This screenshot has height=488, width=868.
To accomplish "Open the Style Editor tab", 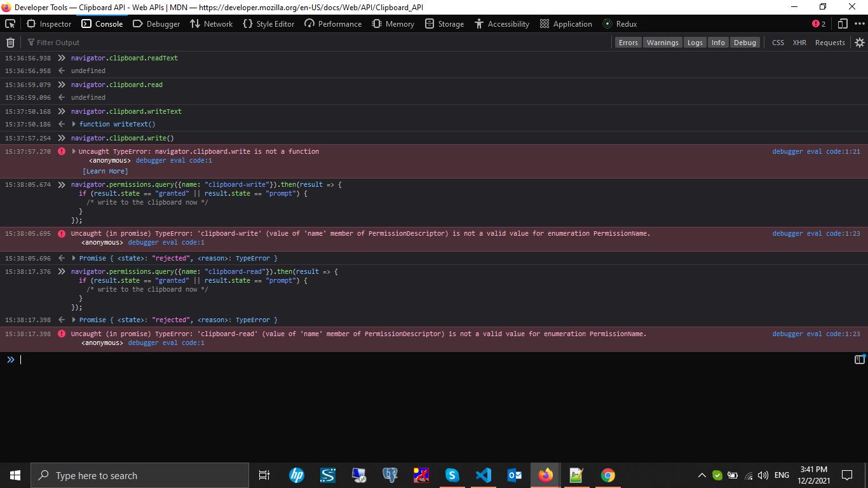I will 269,24.
